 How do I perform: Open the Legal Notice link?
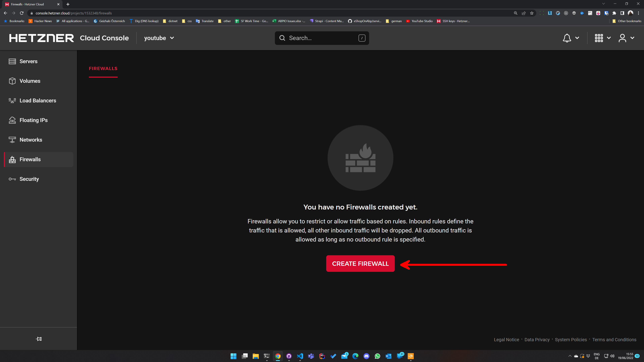[506, 340]
